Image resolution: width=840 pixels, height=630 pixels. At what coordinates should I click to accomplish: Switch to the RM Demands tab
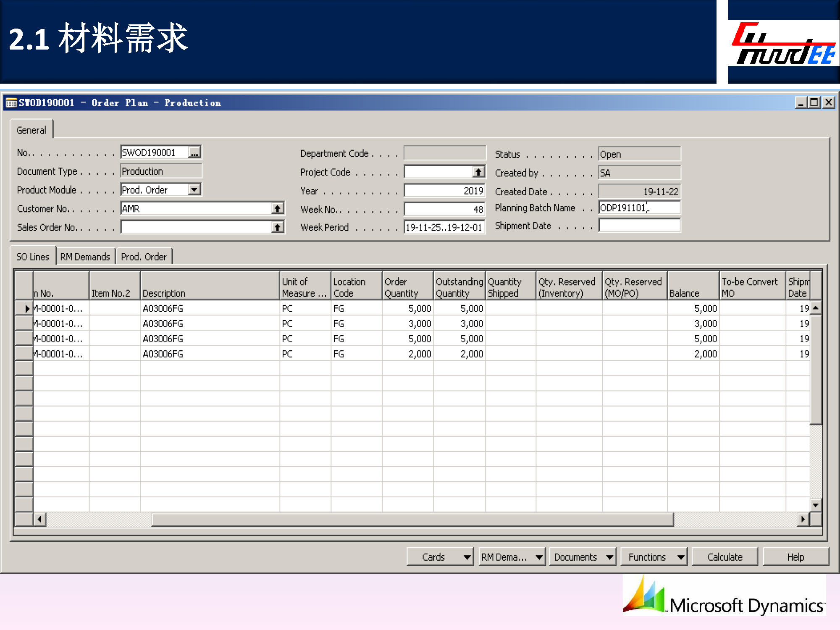[85, 257]
